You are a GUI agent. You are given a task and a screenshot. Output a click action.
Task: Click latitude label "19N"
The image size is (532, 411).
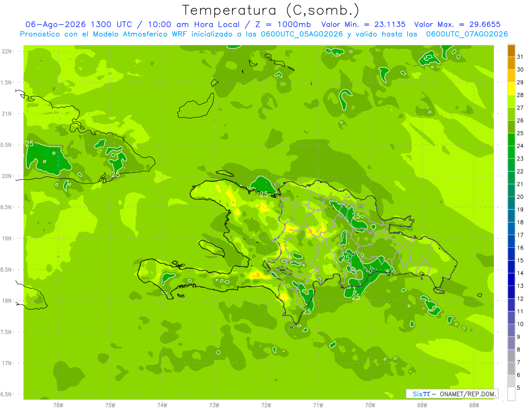8,239
